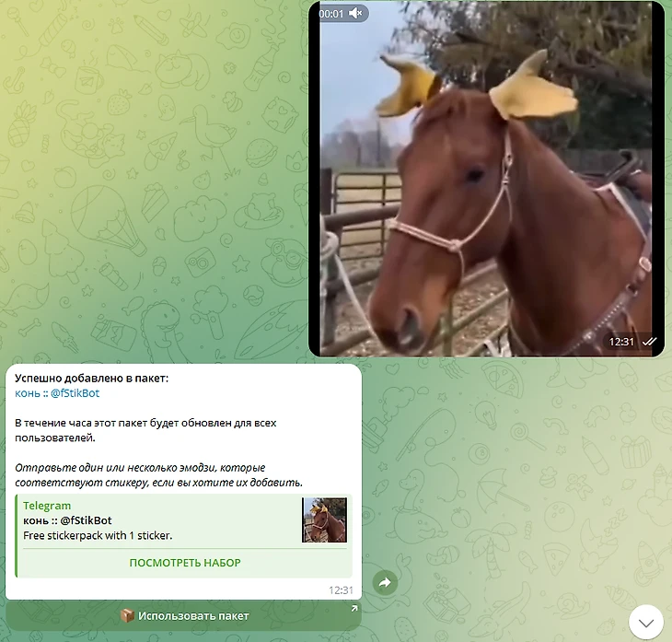The image size is (672, 642).
Task: Click ПОСМОТРЕТЬ НАБОР to view the set
Action: (185, 563)
